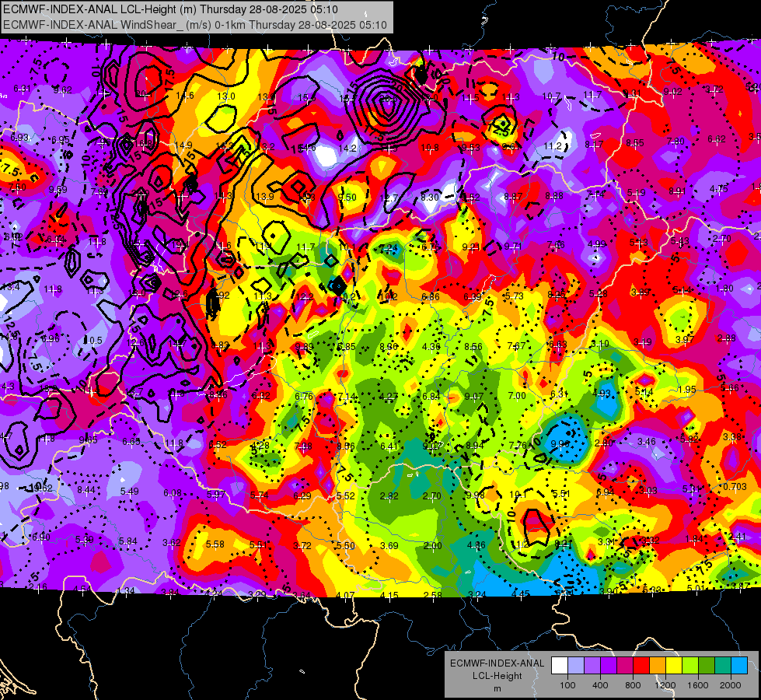Screen dimensions: 761x700
Task: Click the pale lavender legend swatch
Action: [x=576, y=666]
